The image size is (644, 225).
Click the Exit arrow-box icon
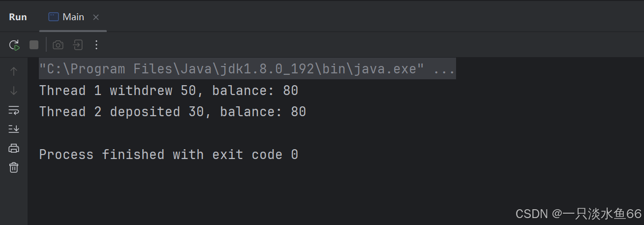[x=78, y=45]
